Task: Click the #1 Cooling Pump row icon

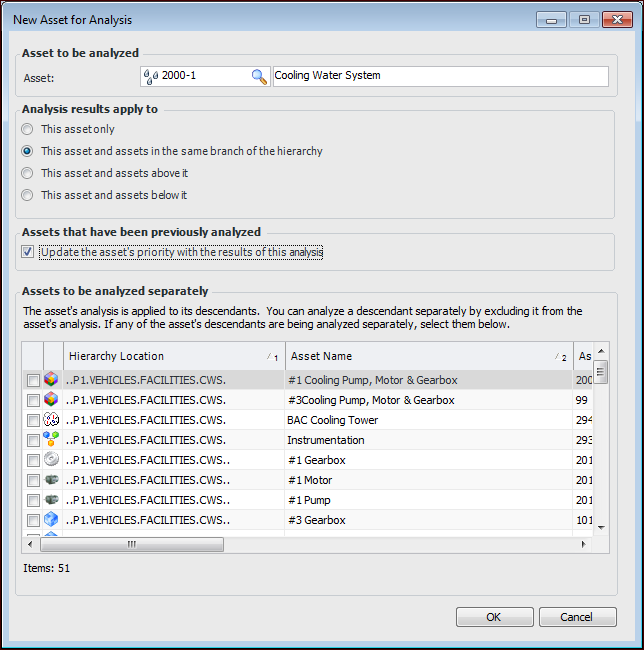Action: click(x=52, y=380)
